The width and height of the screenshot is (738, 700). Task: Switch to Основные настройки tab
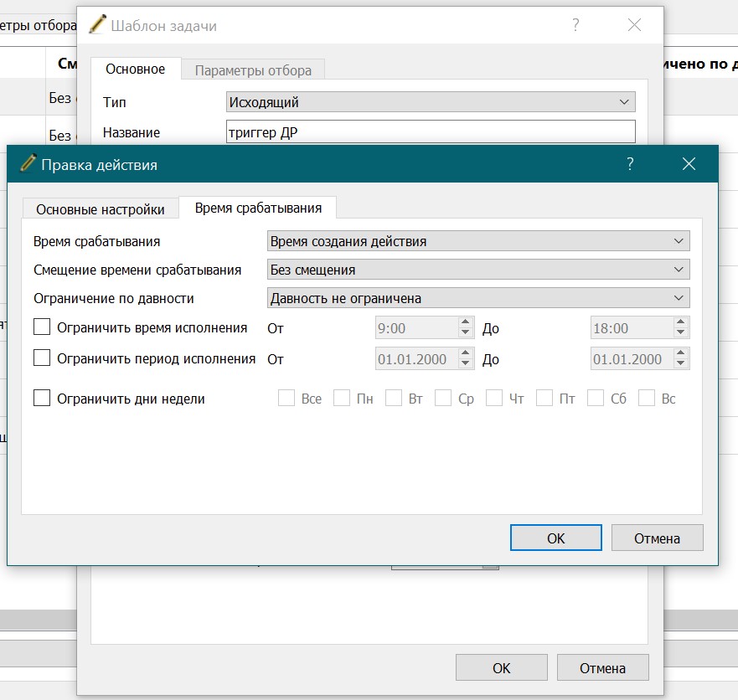point(101,208)
